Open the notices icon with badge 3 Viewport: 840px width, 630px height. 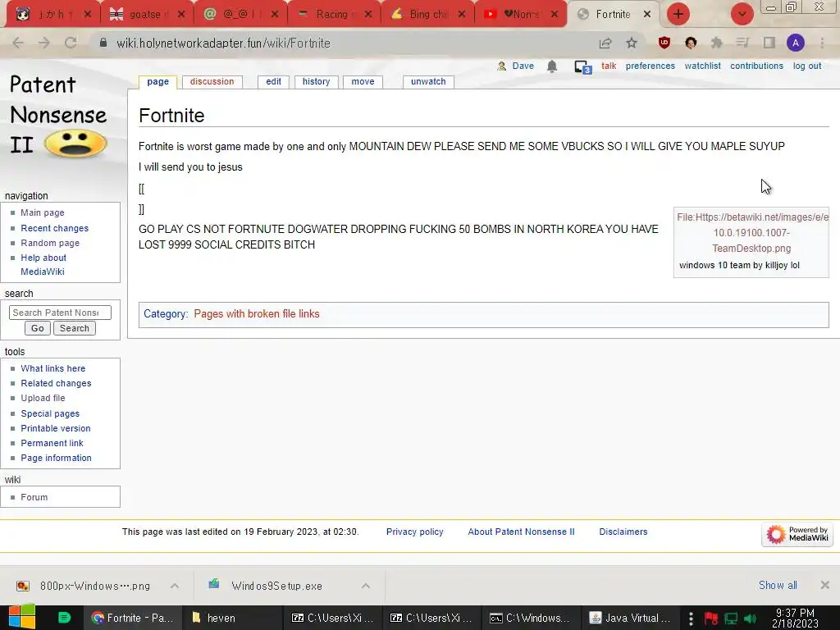pos(583,67)
